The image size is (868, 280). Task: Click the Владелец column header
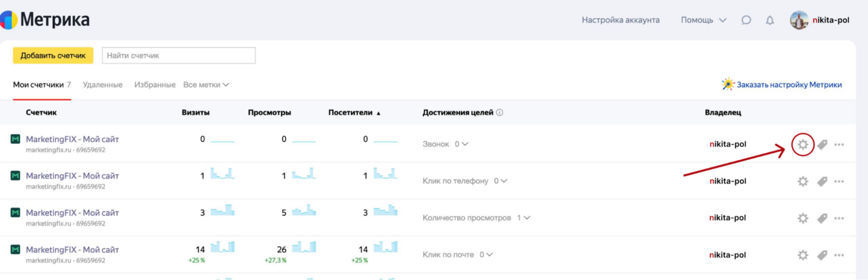click(x=723, y=113)
